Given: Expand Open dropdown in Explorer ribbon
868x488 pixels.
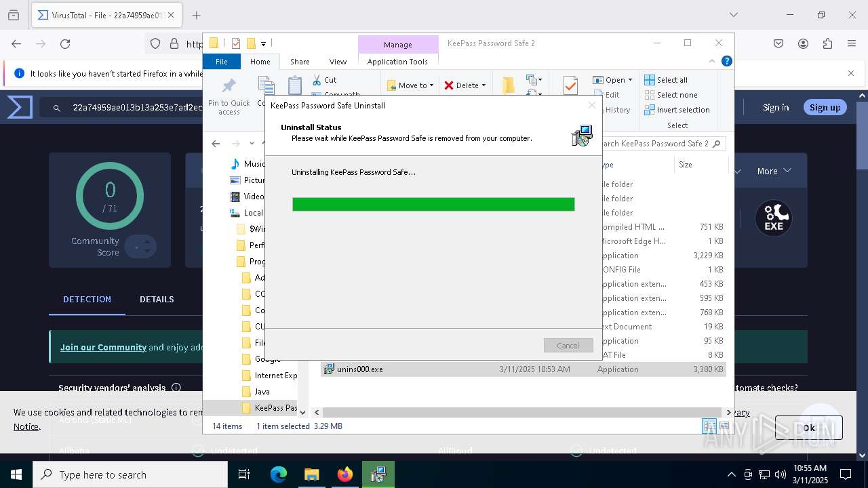Looking at the screenshot, I should click(630, 80).
